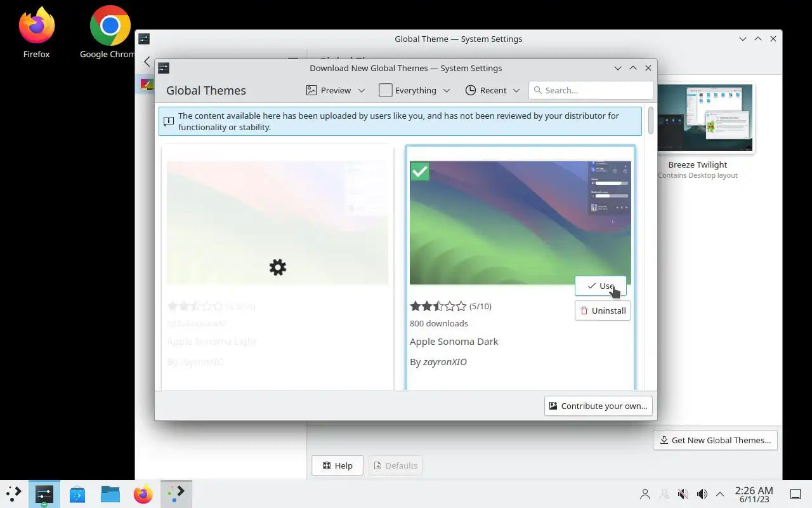
Task: Open the Everything filter dropdown
Action: [x=415, y=90]
